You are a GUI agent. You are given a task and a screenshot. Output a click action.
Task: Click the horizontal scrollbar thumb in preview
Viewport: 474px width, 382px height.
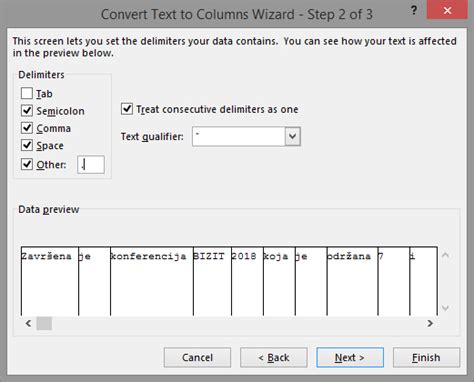44,323
